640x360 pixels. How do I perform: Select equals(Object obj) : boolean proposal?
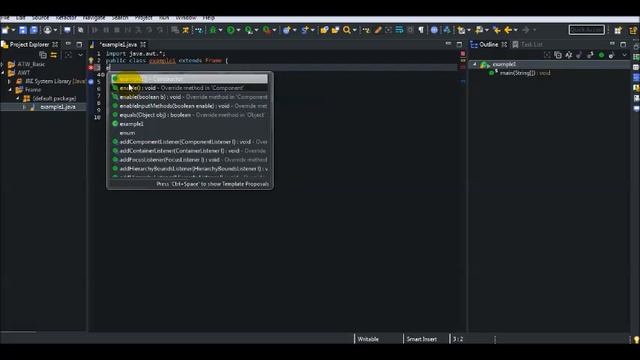click(190, 115)
